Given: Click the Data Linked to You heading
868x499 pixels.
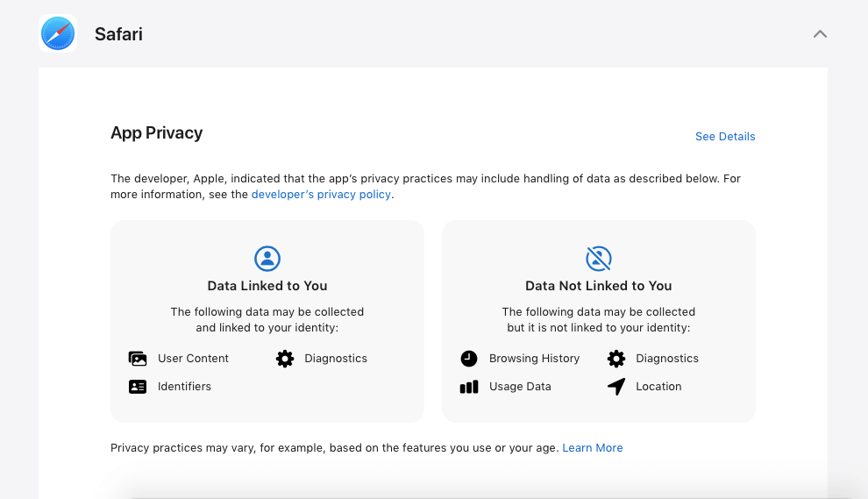Looking at the screenshot, I should [267, 286].
